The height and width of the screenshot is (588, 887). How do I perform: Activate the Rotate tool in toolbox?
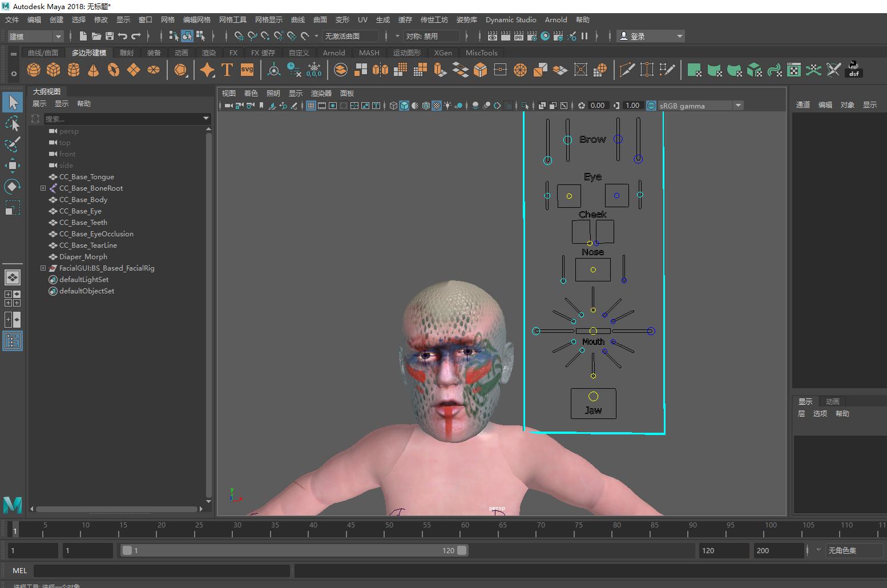(x=13, y=187)
